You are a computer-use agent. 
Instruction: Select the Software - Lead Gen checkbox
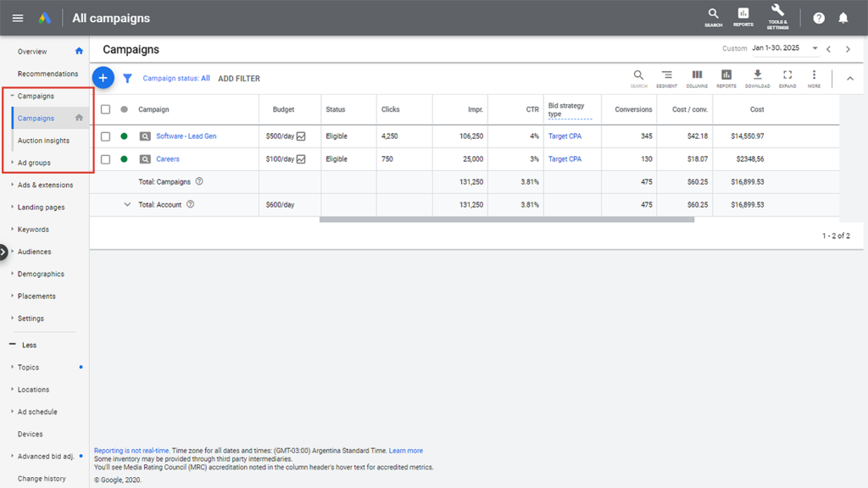[106, 136]
